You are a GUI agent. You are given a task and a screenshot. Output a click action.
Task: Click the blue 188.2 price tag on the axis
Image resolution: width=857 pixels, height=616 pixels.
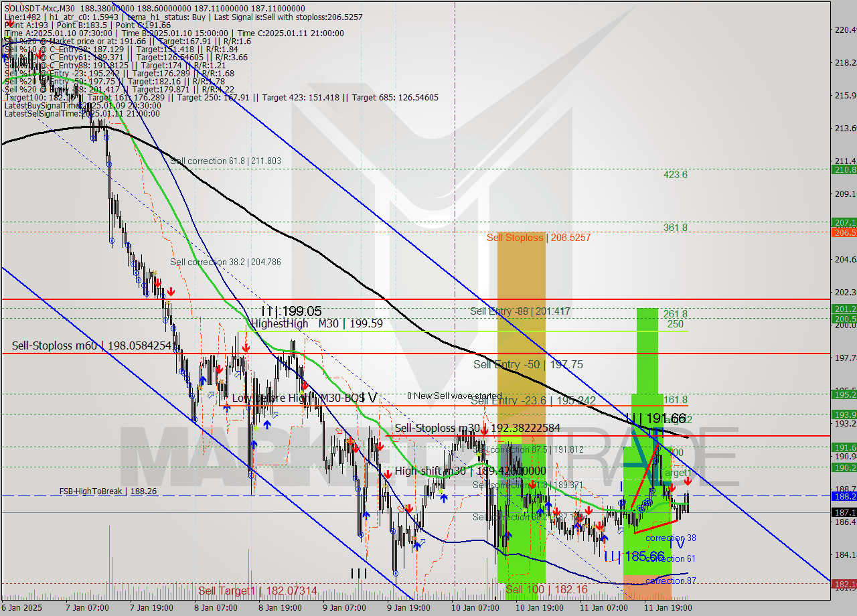pos(844,496)
